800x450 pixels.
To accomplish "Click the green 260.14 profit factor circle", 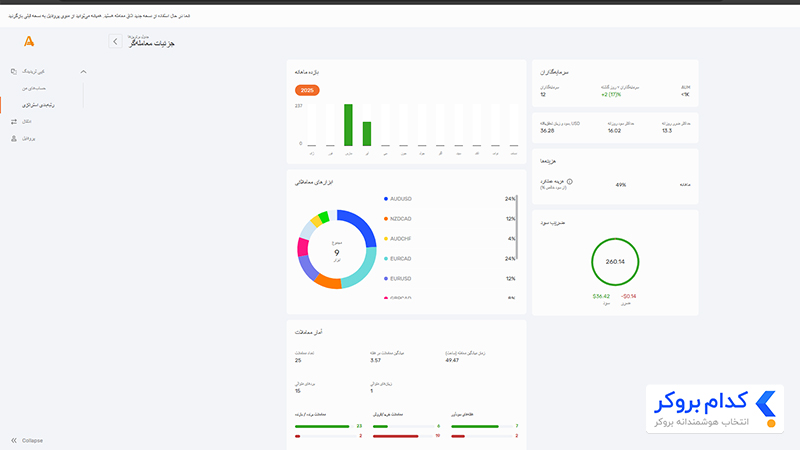I will click(x=615, y=262).
